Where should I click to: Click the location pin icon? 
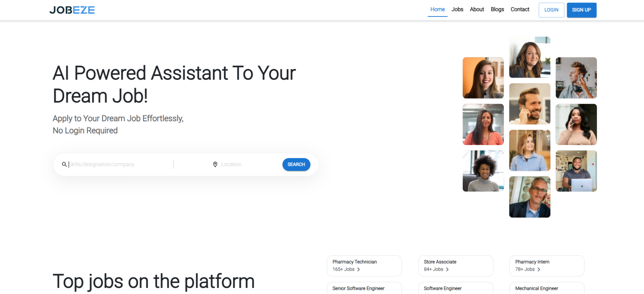(x=215, y=164)
